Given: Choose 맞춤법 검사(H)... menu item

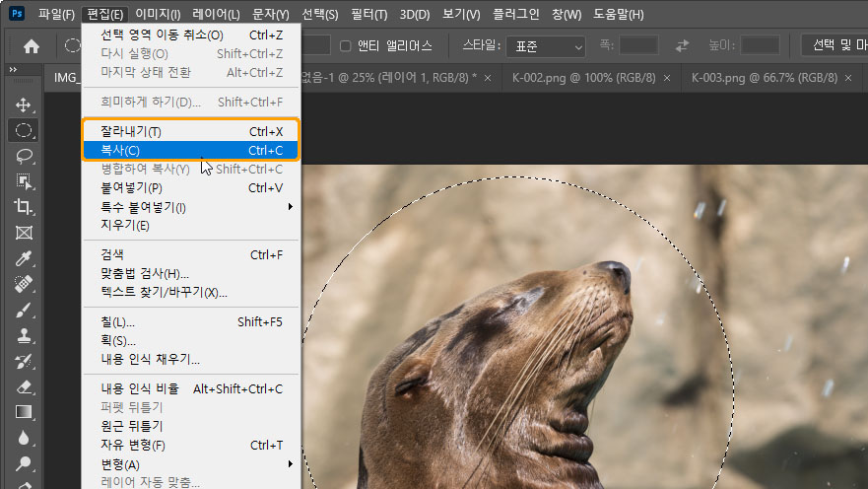Looking at the screenshot, I should [x=191, y=273].
